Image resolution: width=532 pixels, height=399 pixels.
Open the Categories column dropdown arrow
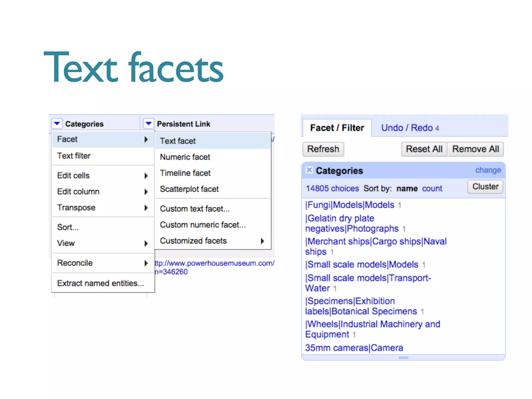coord(57,123)
